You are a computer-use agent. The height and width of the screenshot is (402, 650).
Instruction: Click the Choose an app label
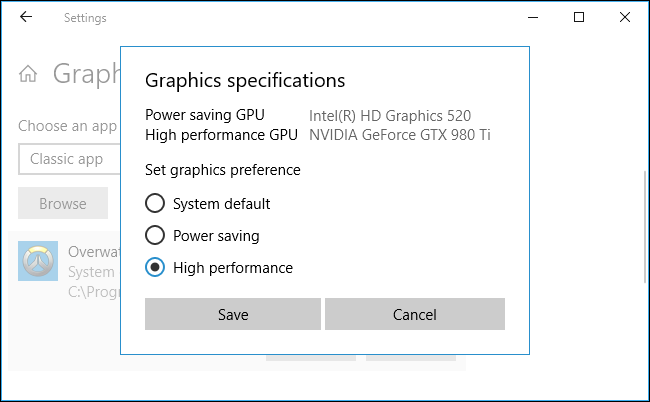pyautogui.click(x=66, y=127)
